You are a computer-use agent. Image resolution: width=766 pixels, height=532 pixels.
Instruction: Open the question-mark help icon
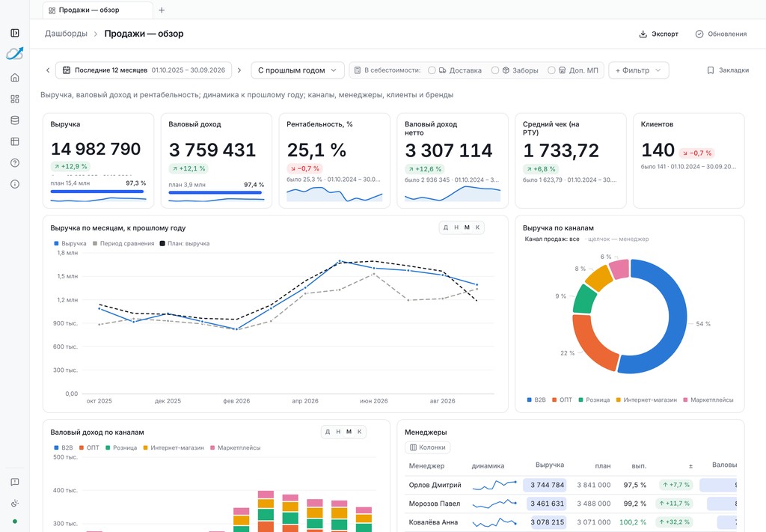coord(15,162)
